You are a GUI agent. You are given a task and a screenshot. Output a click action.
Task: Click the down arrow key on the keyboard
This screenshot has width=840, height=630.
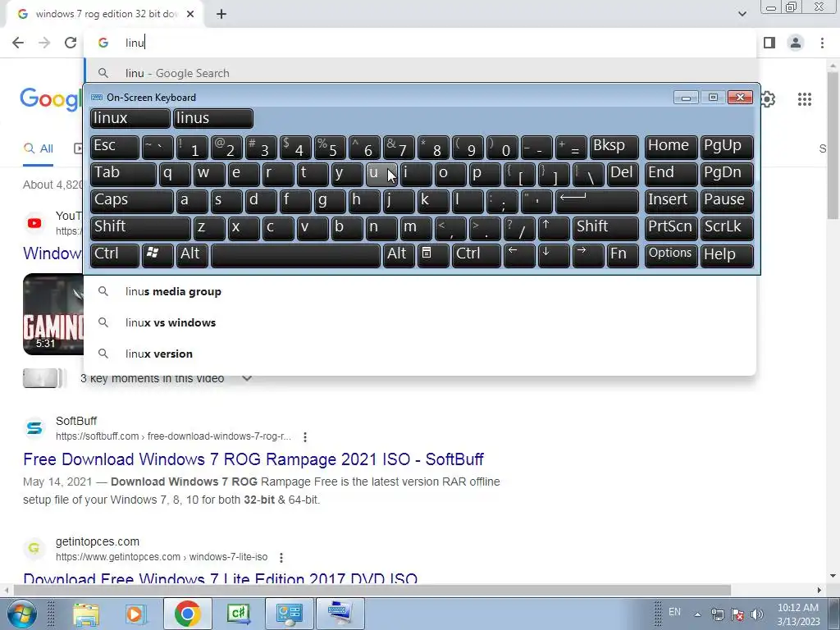(x=554, y=256)
